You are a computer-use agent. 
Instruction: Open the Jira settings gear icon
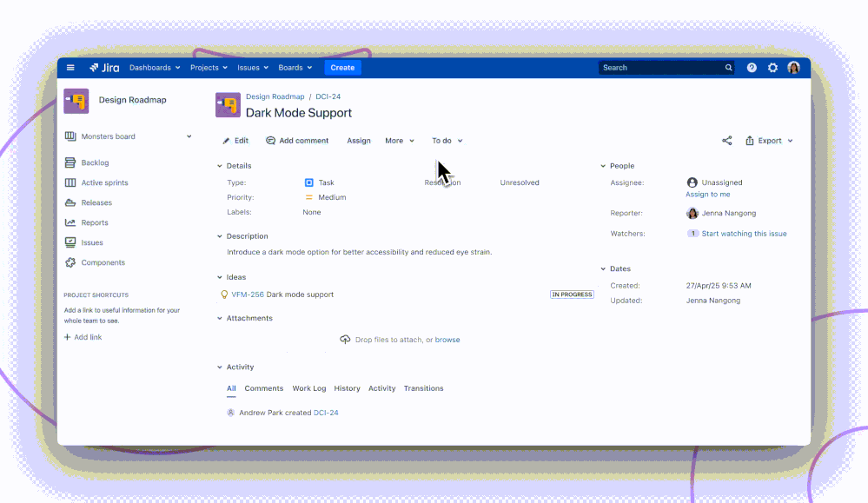pos(772,67)
